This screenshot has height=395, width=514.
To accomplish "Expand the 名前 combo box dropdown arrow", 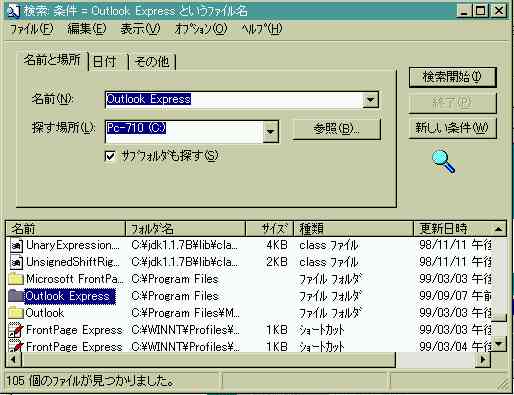I will click(370, 99).
